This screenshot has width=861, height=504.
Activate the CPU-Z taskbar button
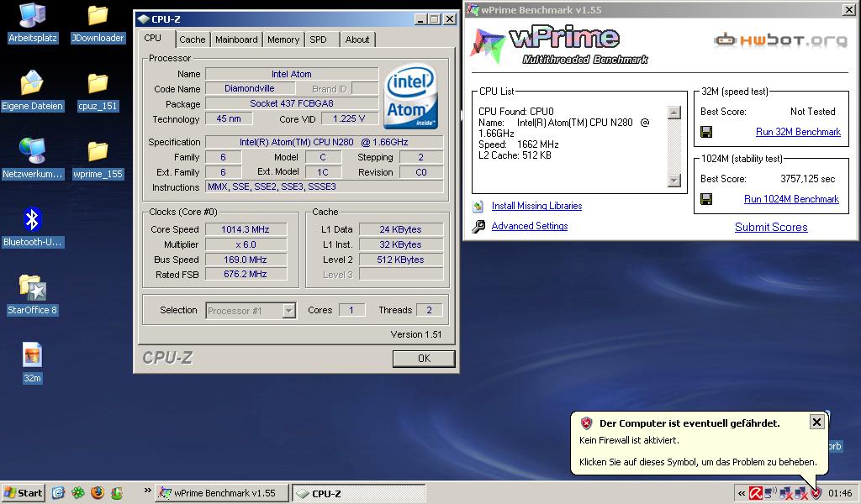point(359,493)
